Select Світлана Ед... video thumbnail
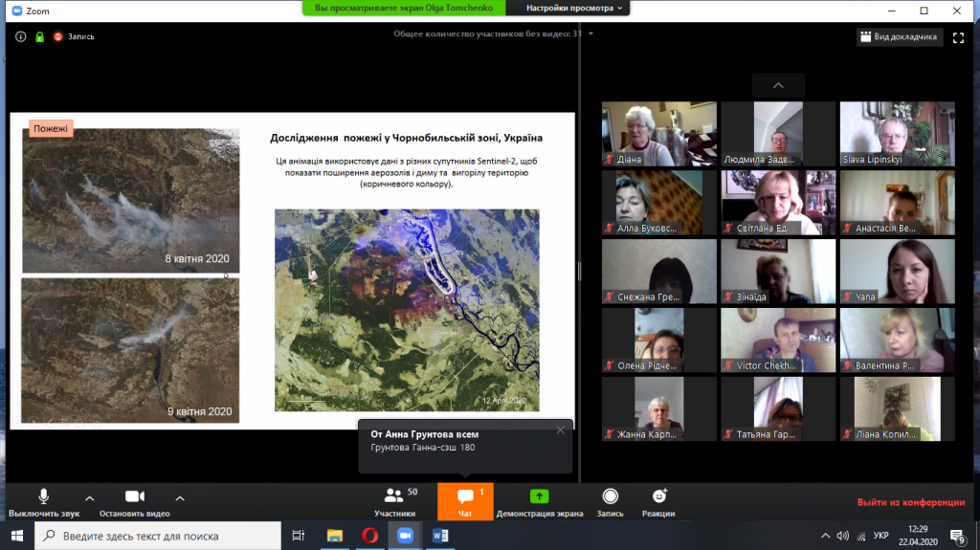The height and width of the screenshot is (550, 980). click(x=778, y=203)
